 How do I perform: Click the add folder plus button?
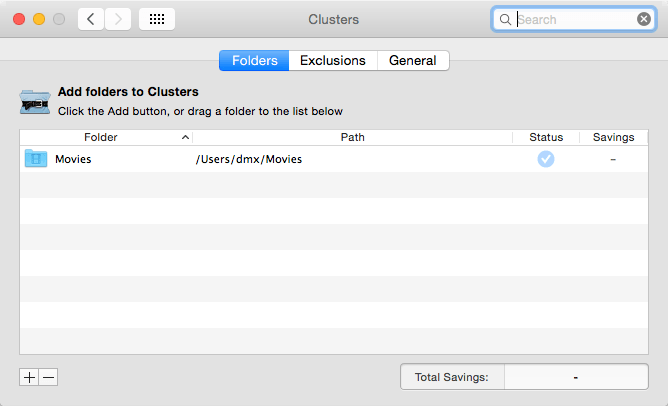tap(29, 377)
